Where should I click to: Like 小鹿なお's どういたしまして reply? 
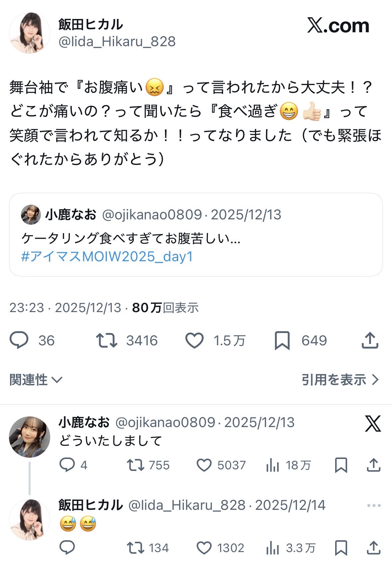point(204,465)
